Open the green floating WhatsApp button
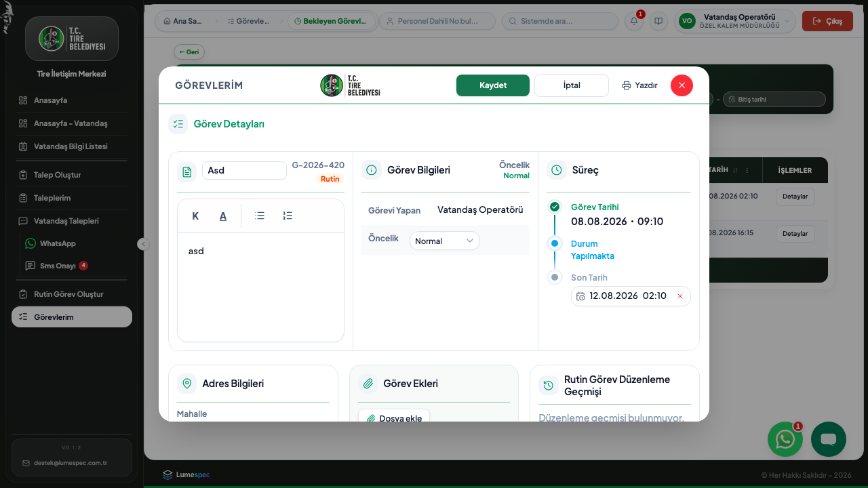Image resolution: width=868 pixels, height=488 pixels. (785, 439)
